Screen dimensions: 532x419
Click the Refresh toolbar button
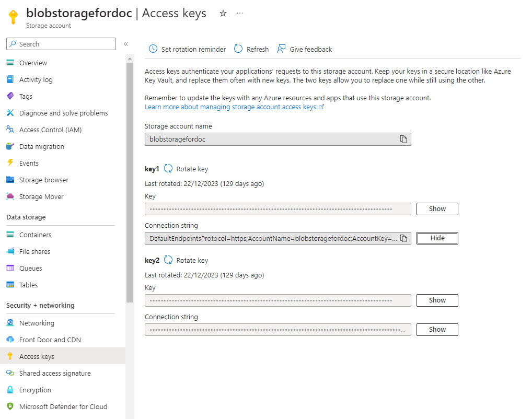click(251, 49)
